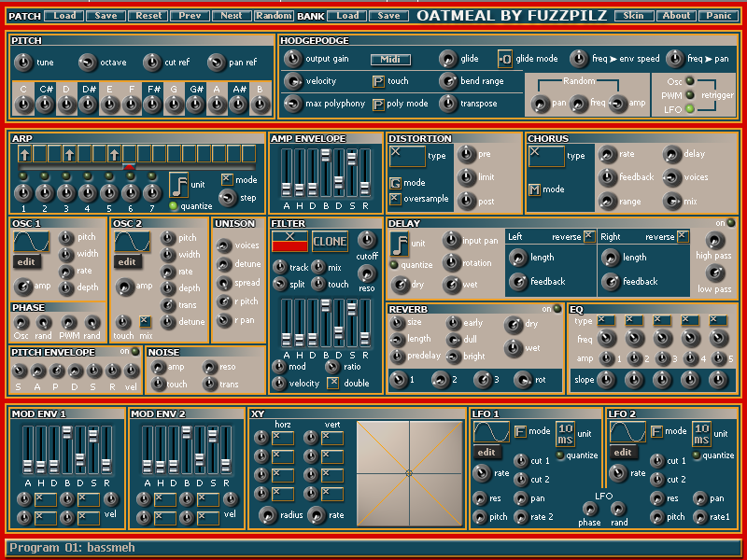Toggle the PITCH ENVELOPE on LED
Viewport: 747px width, 560px height.
[x=135, y=352]
